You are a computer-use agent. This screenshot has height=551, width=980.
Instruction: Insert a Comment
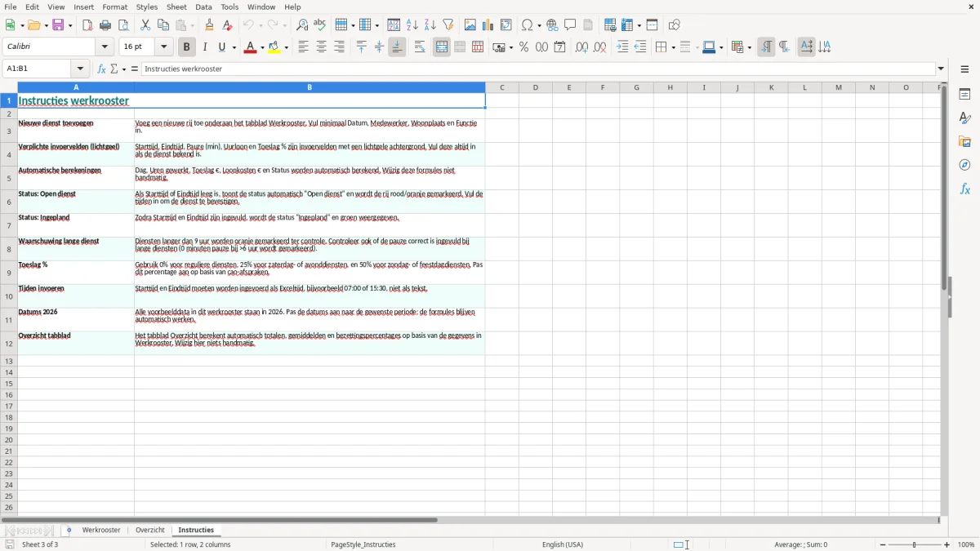tap(571, 25)
